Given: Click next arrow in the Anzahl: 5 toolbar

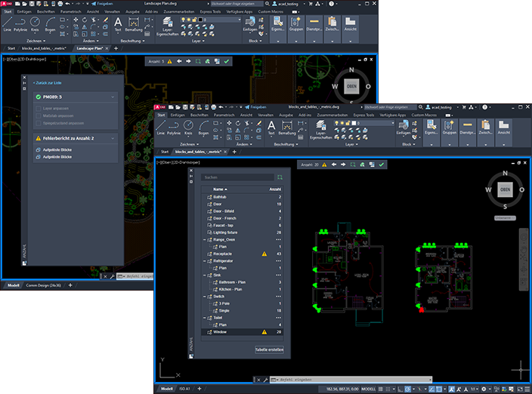Looking at the screenshot, I should point(188,61).
